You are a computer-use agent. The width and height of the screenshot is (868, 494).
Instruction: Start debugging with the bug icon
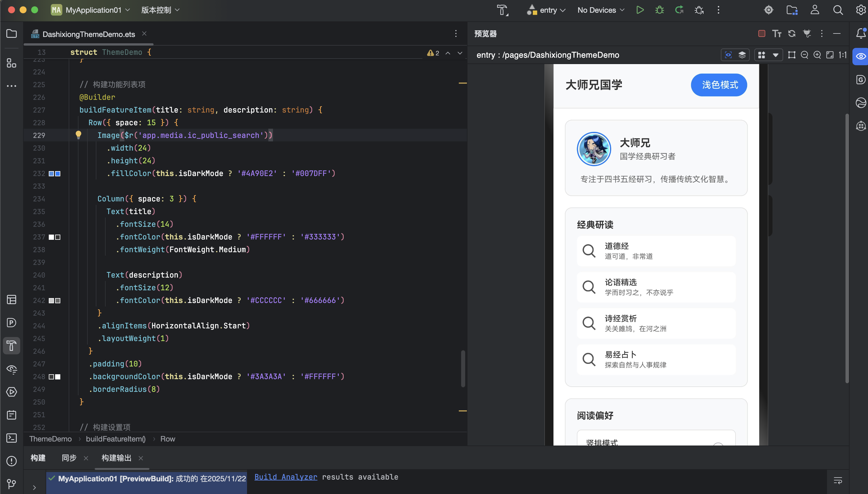(659, 10)
